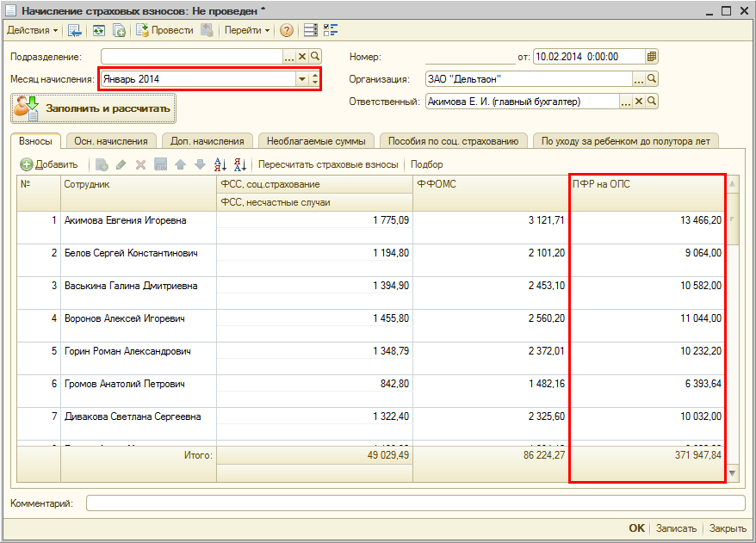Screen dimensions: 756x543
Task: Click the ellipsis select button for Подразделение
Action: (289, 57)
